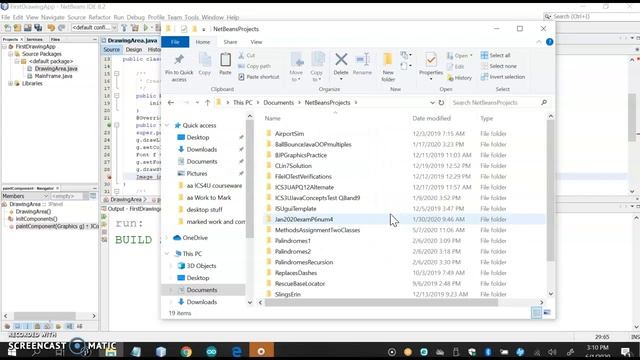
Task: Click Documents in the address breadcrumb
Action: point(278,102)
